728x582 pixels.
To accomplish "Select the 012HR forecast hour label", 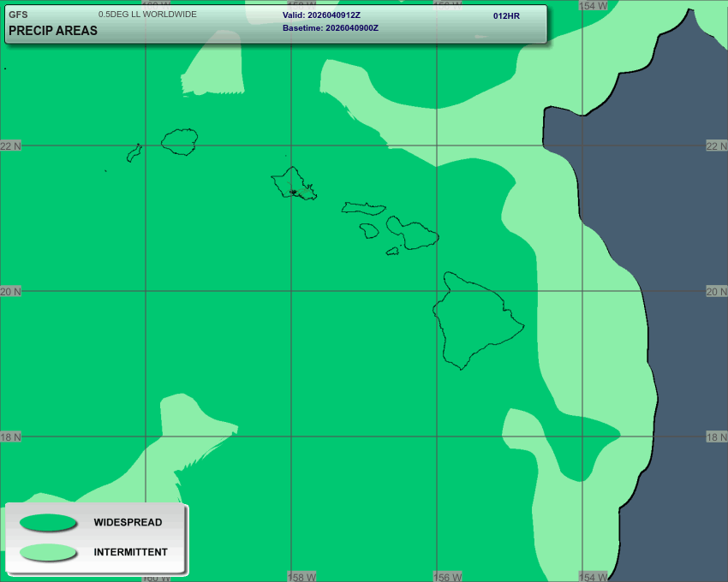I will click(506, 16).
